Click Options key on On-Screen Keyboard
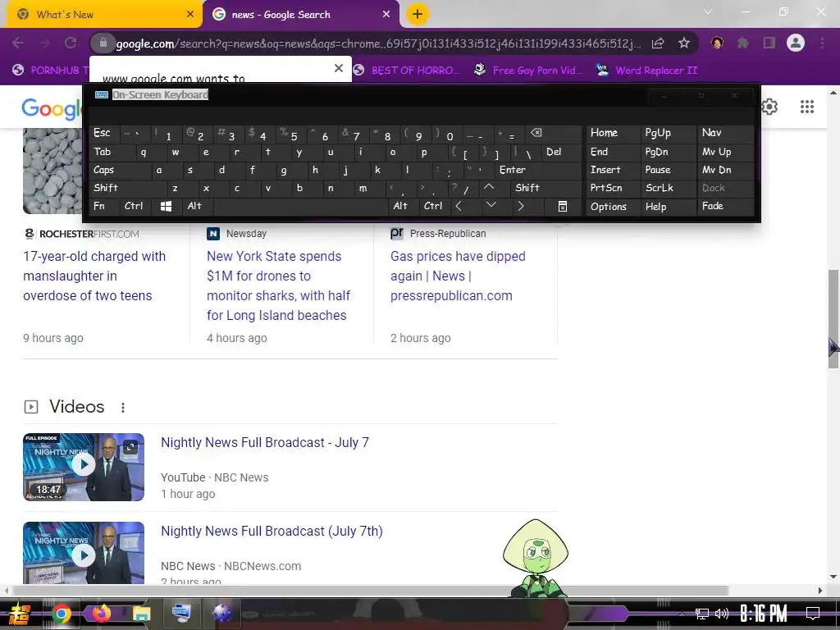 pos(613,206)
